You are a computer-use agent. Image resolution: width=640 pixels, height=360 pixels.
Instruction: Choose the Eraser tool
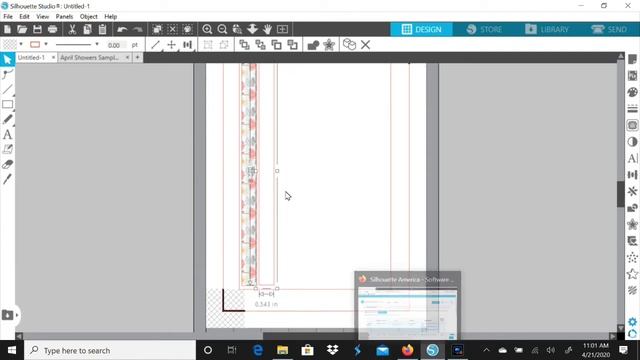[x=7, y=164]
